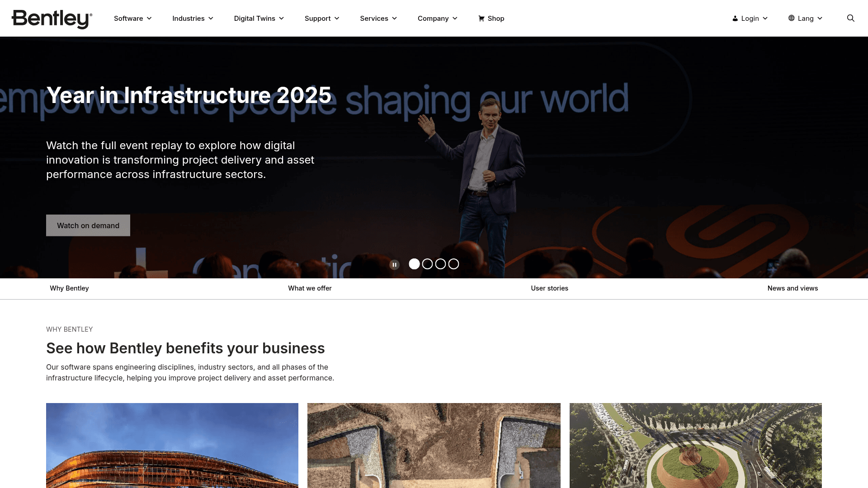Image resolution: width=868 pixels, height=488 pixels.
Task: Click the Watch on demand button
Action: coord(88,225)
